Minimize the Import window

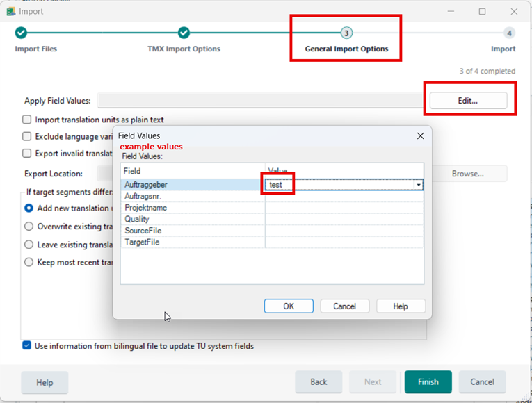(x=451, y=12)
